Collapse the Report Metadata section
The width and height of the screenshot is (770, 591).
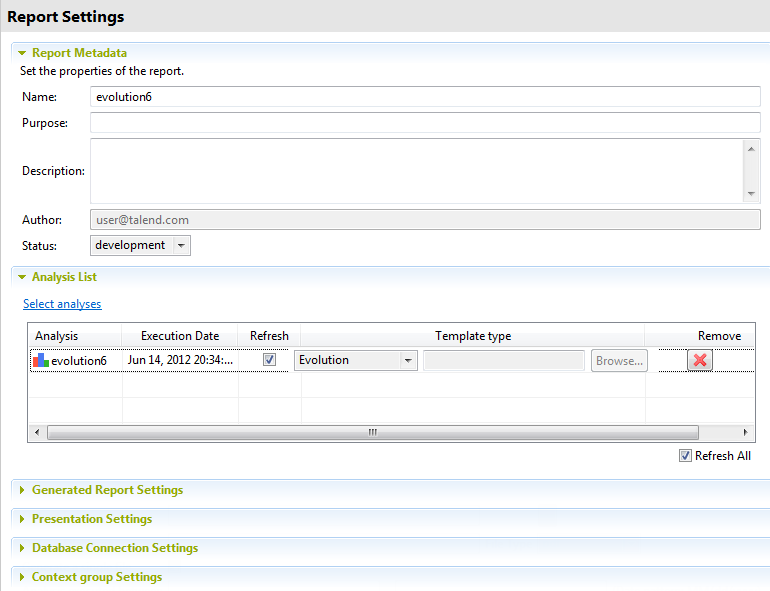pyautogui.click(x=22, y=53)
